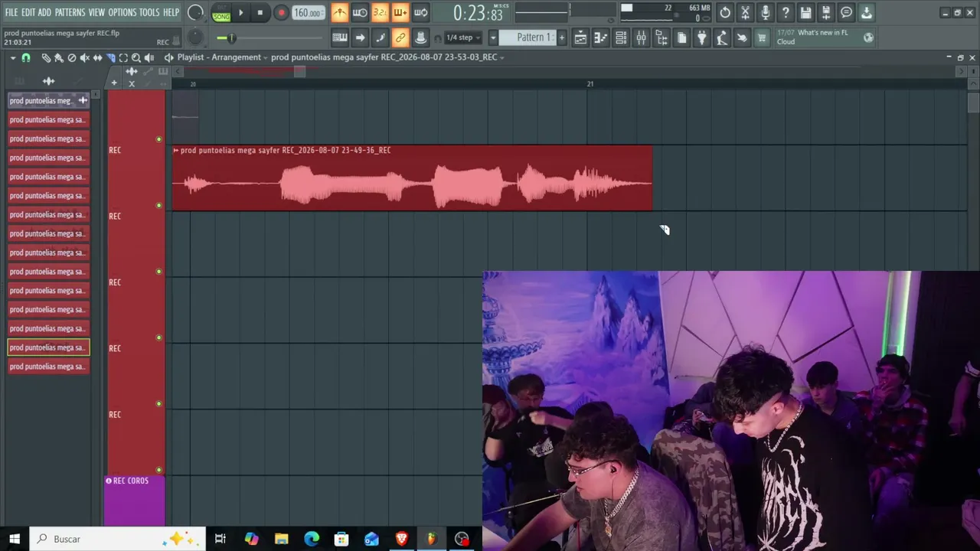Open the HELP menu
The height and width of the screenshot is (551, 980).
[171, 12]
